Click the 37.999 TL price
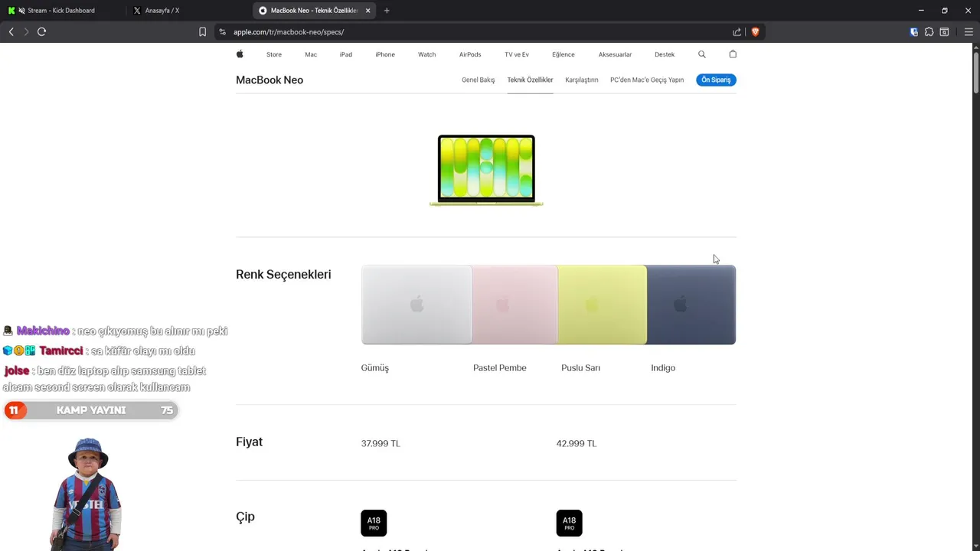 click(x=381, y=443)
